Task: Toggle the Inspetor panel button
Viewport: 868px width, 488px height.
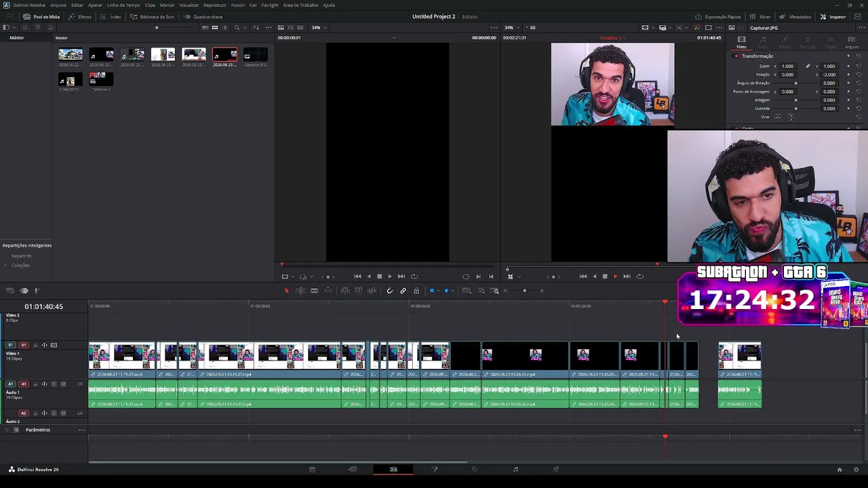Action: [x=833, y=17]
